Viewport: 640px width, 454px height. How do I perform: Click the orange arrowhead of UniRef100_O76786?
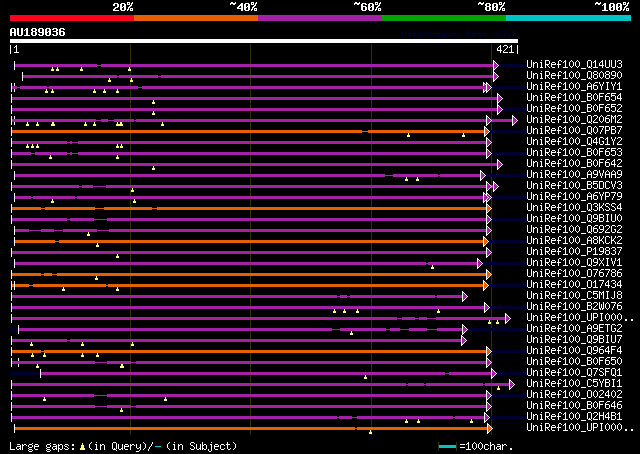[489, 275]
